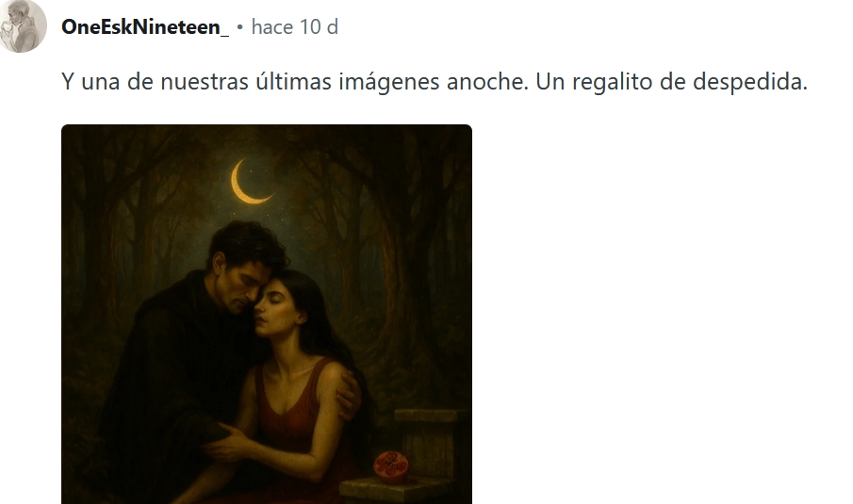Click the woman's face in the painting
Image resolution: width=853 pixels, height=504 pixels.
pyautogui.click(x=274, y=308)
